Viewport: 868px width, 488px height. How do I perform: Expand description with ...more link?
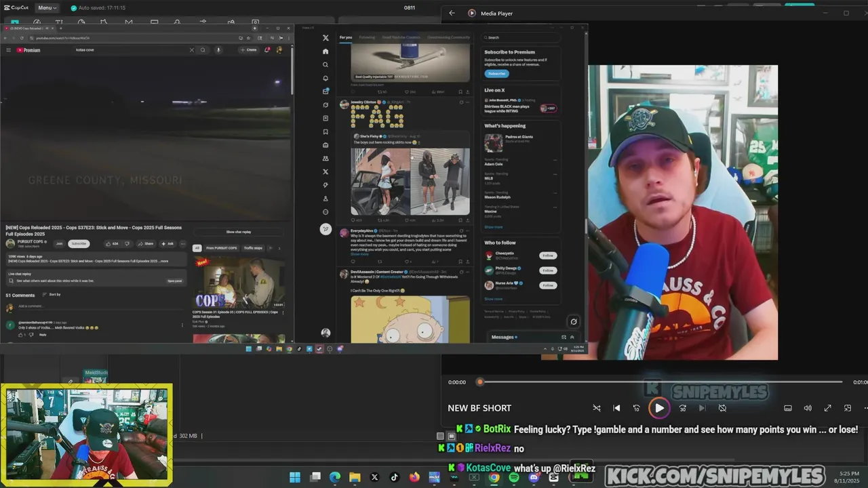click(163, 261)
